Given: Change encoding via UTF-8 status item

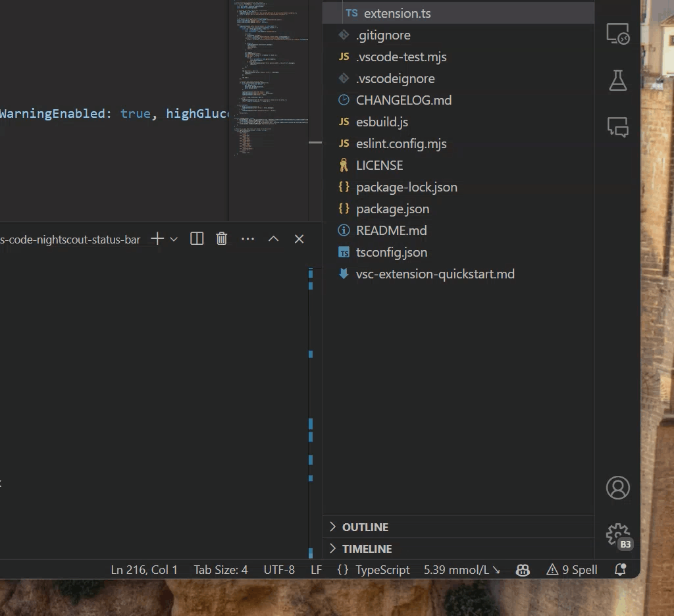Looking at the screenshot, I should (279, 569).
